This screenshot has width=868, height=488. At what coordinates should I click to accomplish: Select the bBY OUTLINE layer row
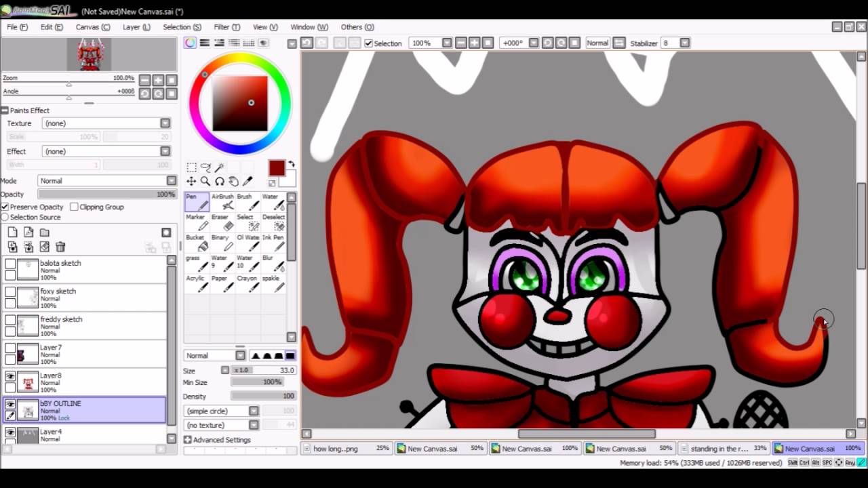coord(85,411)
